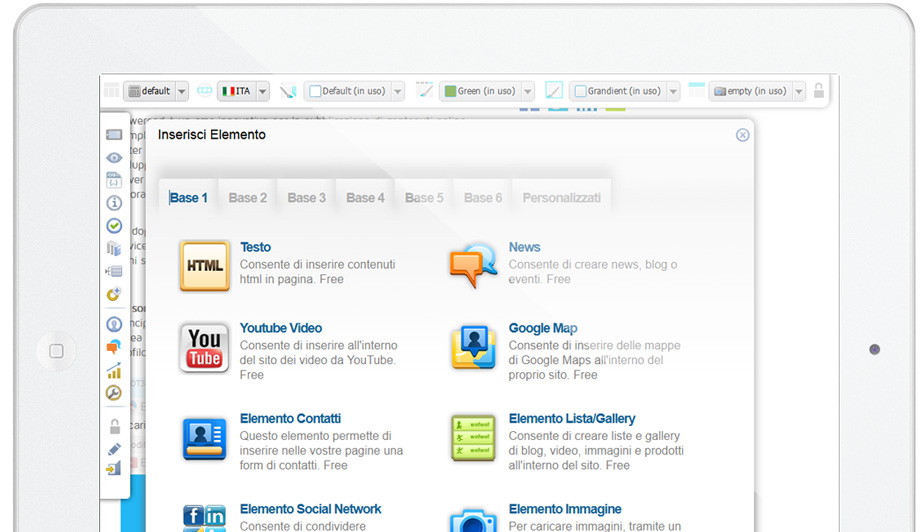Expand the Green (in uso) dropdown

pos(527,91)
